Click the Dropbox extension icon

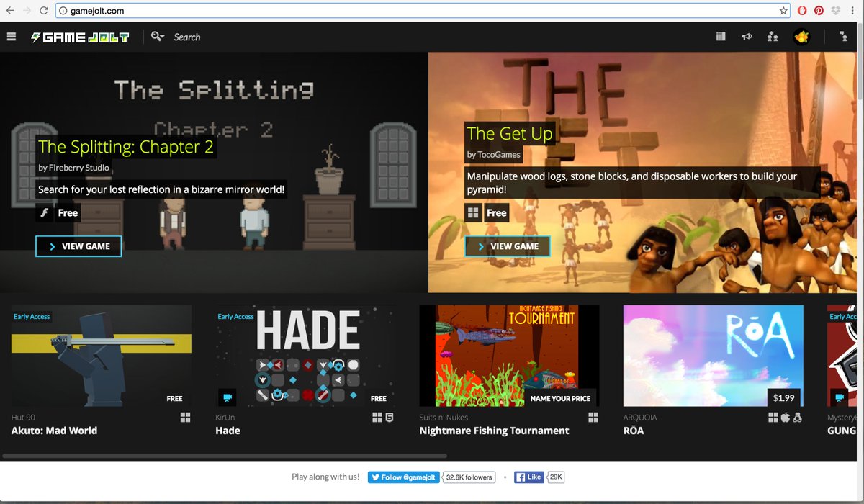pyautogui.click(x=835, y=11)
